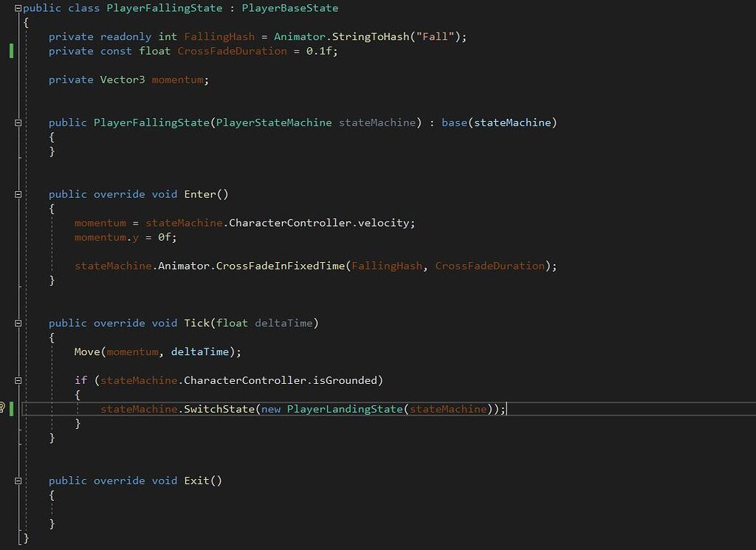Click the Move method call in Tick
Screen dimensions: 756x550
86,351
